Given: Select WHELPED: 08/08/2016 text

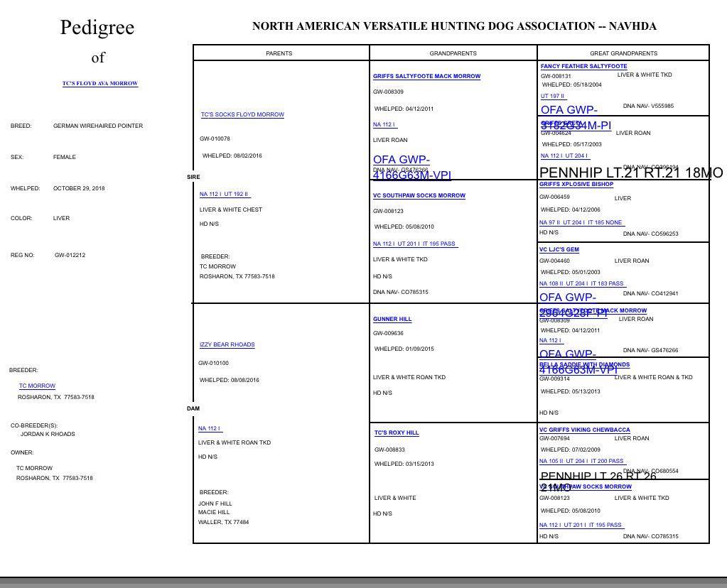Looking at the screenshot, I should pos(229,380).
